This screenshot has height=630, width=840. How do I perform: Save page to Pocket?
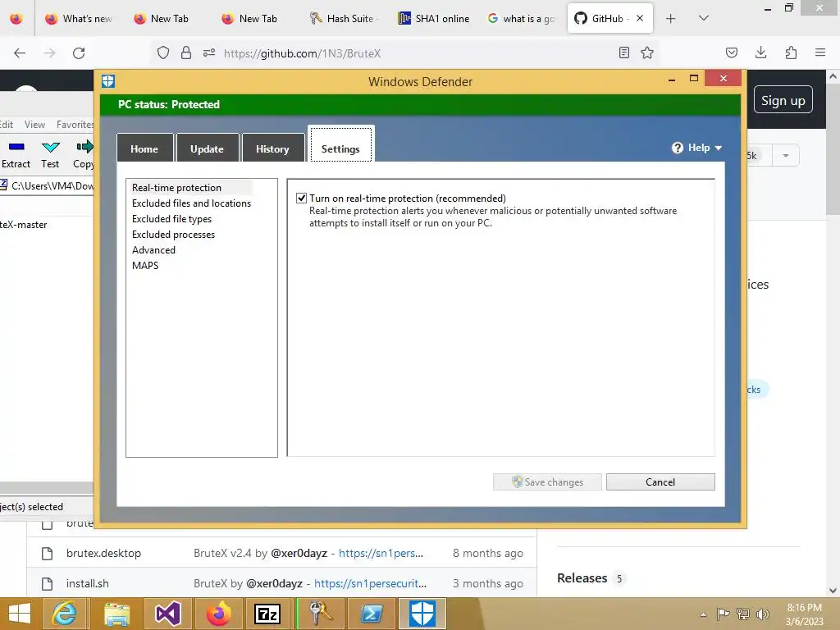[731, 52]
